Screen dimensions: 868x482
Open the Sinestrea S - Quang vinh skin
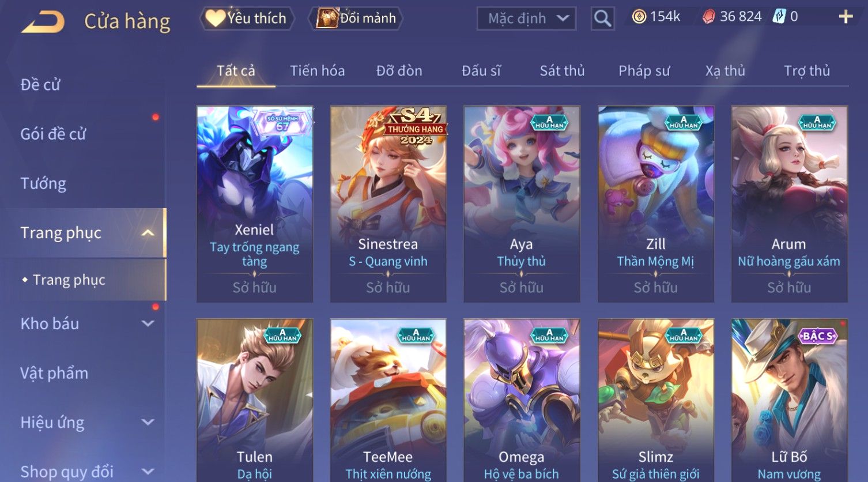click(x=388, y=204)
